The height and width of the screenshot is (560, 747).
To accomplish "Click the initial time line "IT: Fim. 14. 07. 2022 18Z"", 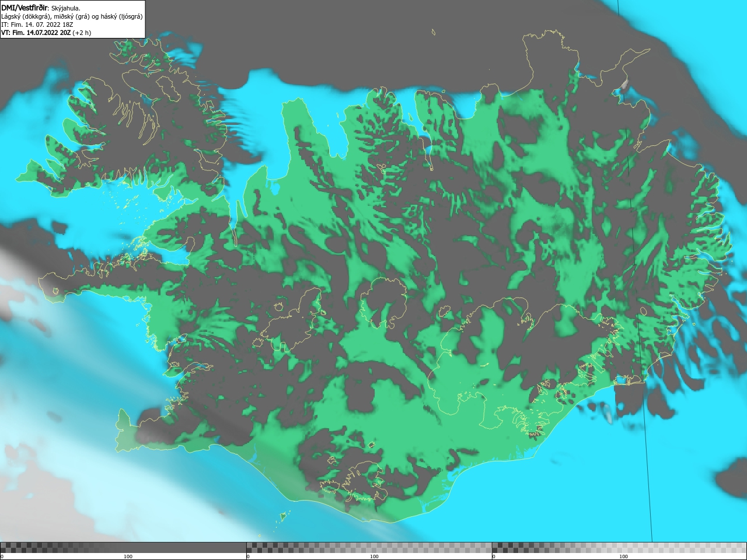I will 37,24.
